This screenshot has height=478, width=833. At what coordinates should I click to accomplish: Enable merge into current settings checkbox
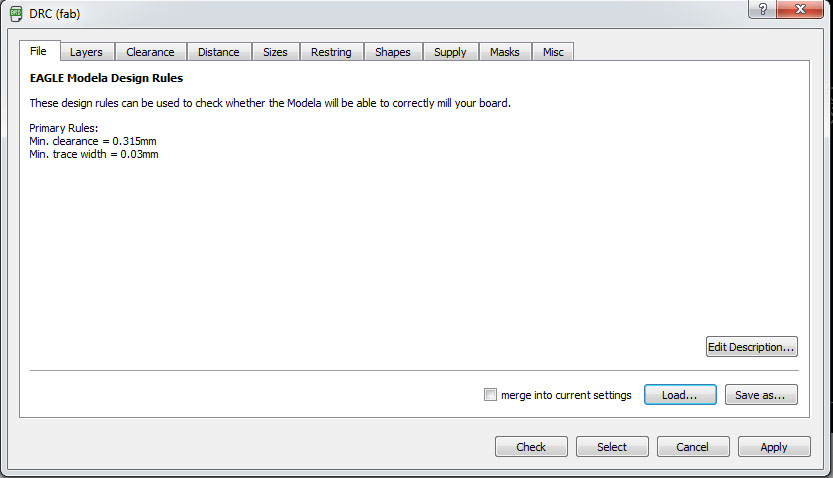[490, 395]
